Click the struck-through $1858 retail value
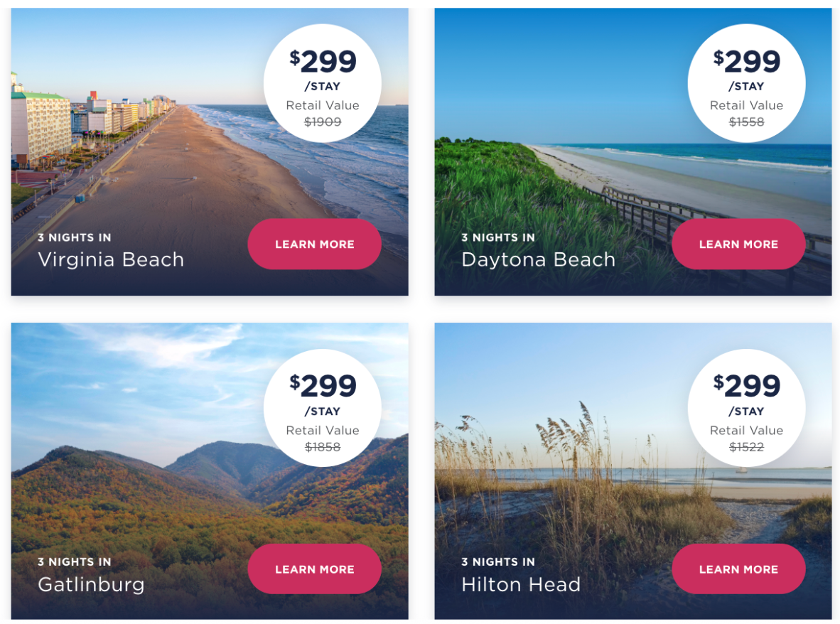The image size is (840, 624). [x=323, y=447]
